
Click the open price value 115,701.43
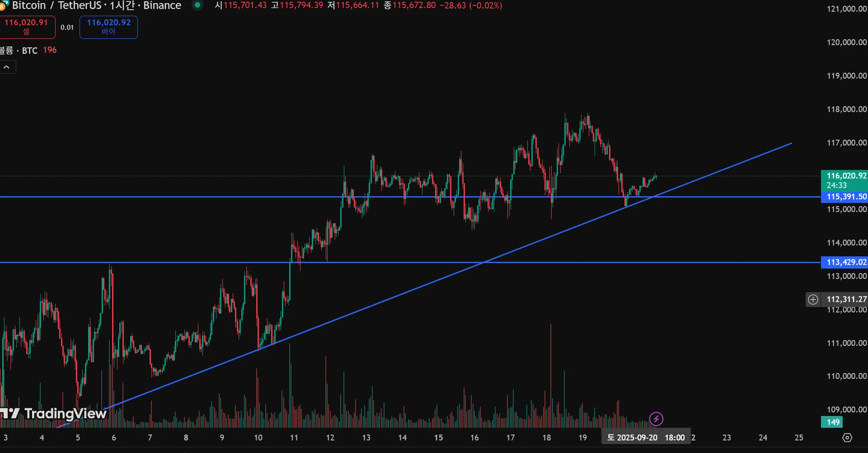pyautogui.click(x=245, y=5)
